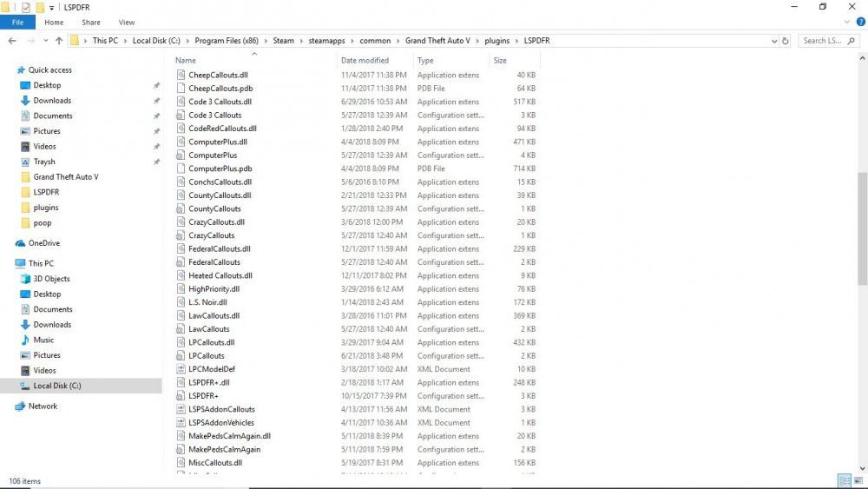Viewport: 868px width, 489px height.
Task: Open Downloads under Quick access
Action: pyautogui.click(x=52, y=100)
